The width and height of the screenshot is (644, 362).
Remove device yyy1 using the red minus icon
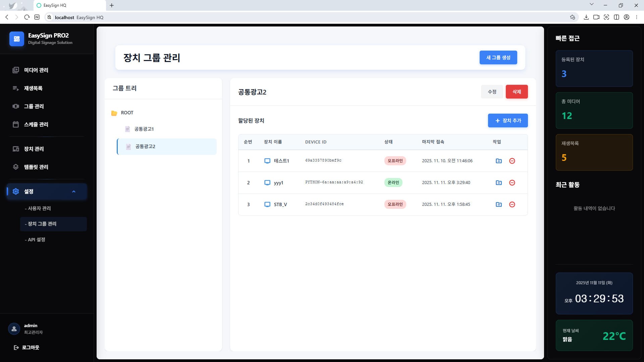tap(512, 183)
